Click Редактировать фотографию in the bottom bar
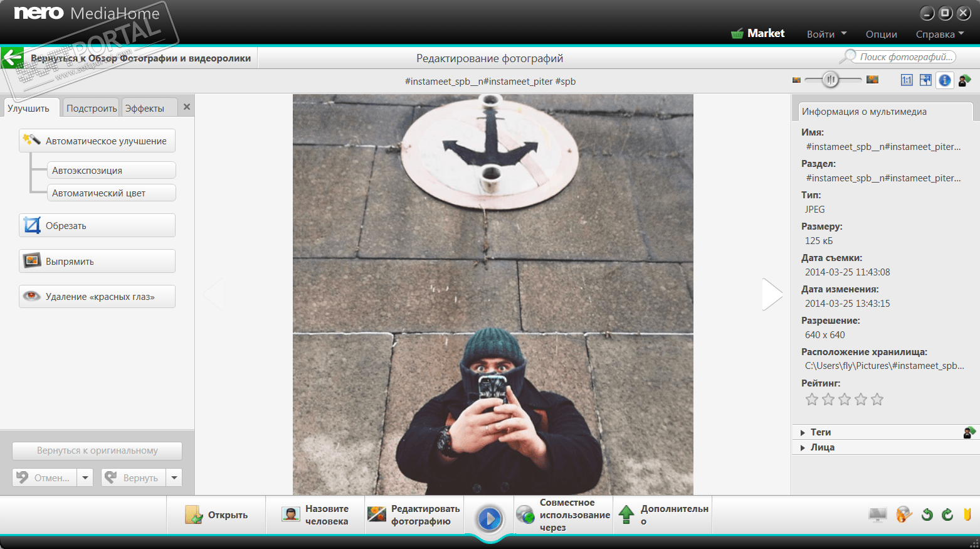980x549 pixels. 414,515
